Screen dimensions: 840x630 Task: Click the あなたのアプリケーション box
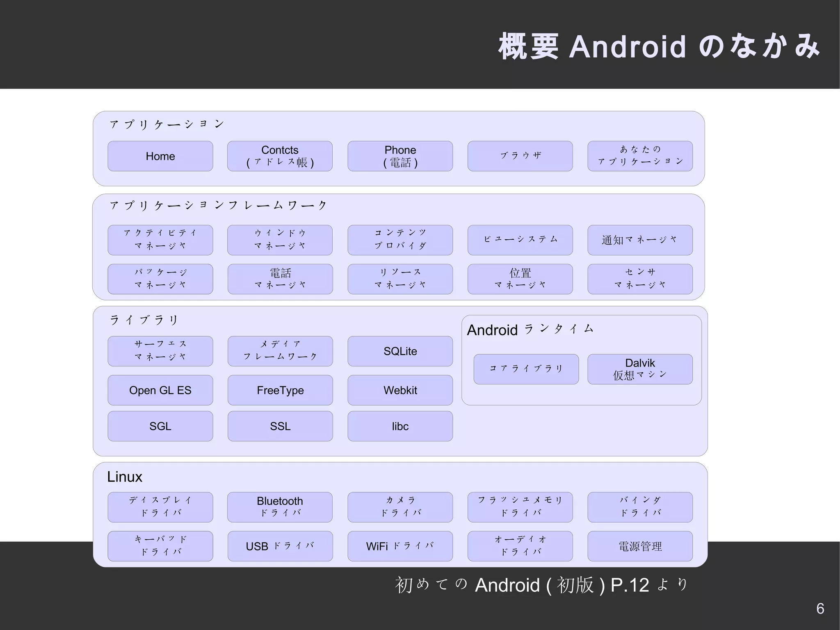tap(640, 156)
